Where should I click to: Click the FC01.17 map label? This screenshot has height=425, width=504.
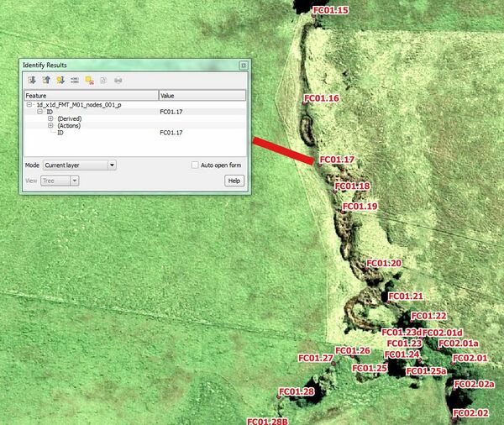(336, 160)
